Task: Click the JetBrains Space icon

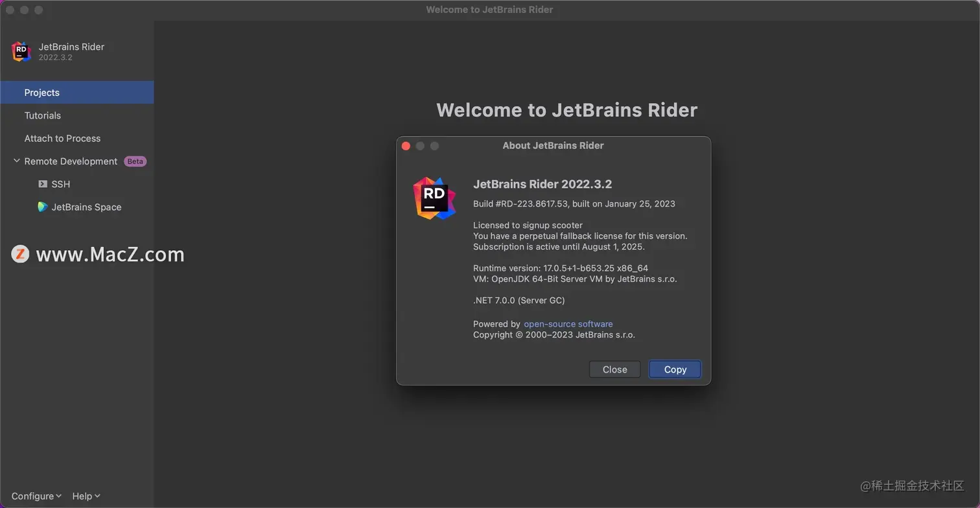Action: pos(43,207)
